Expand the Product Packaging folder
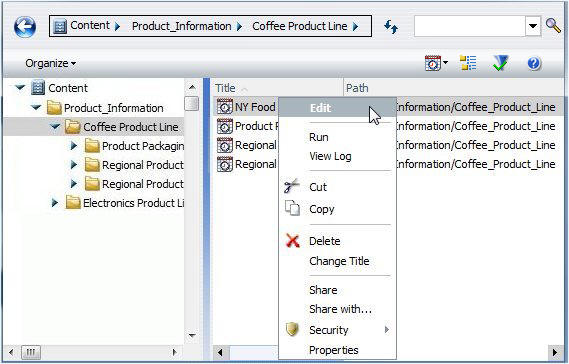This screenshot has height=364, width=569. click(x=74, y=146)
